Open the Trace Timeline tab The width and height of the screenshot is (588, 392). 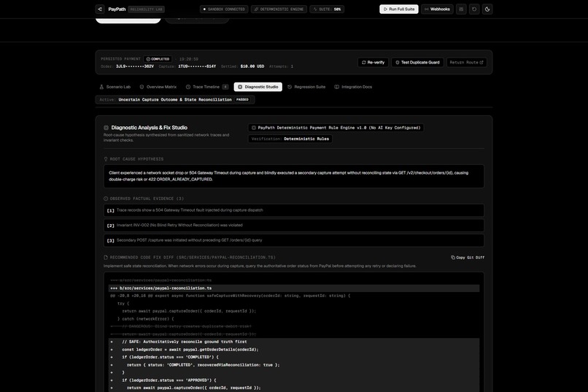(x=206, y=87)
